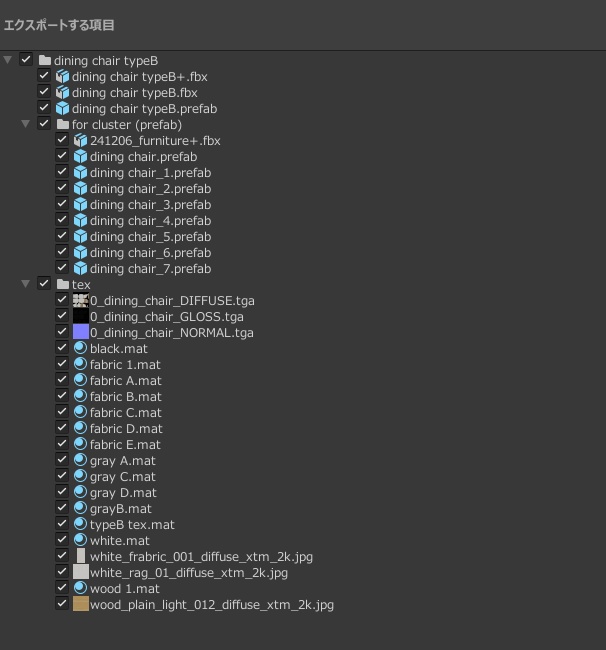Viewport: 606px width, 650px height.
Task: Select the "dining chair typeB.prefab" file name
Action: (144, 109)
